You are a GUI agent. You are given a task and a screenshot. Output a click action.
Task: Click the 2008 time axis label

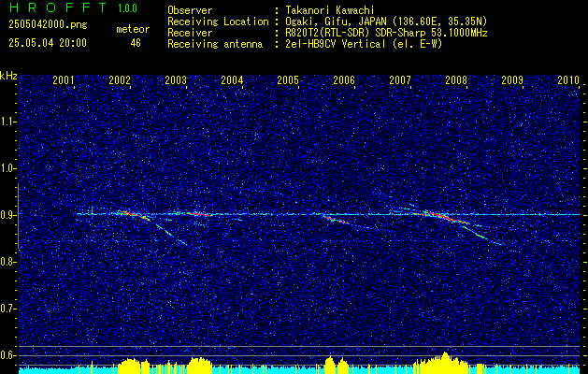point(456,79)
